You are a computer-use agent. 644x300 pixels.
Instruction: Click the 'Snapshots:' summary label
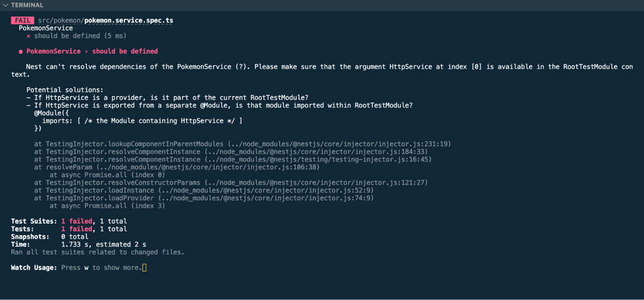pos(30,237)
